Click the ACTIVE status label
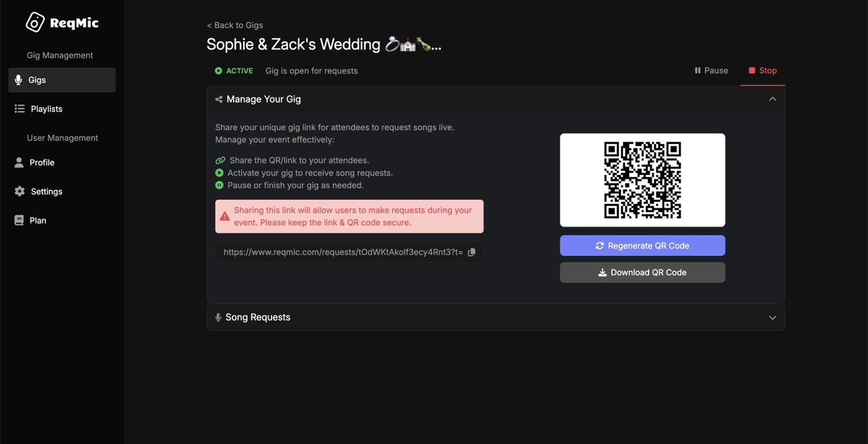Image resolution: width=868 pixels, height=444 pixels. 240,71
